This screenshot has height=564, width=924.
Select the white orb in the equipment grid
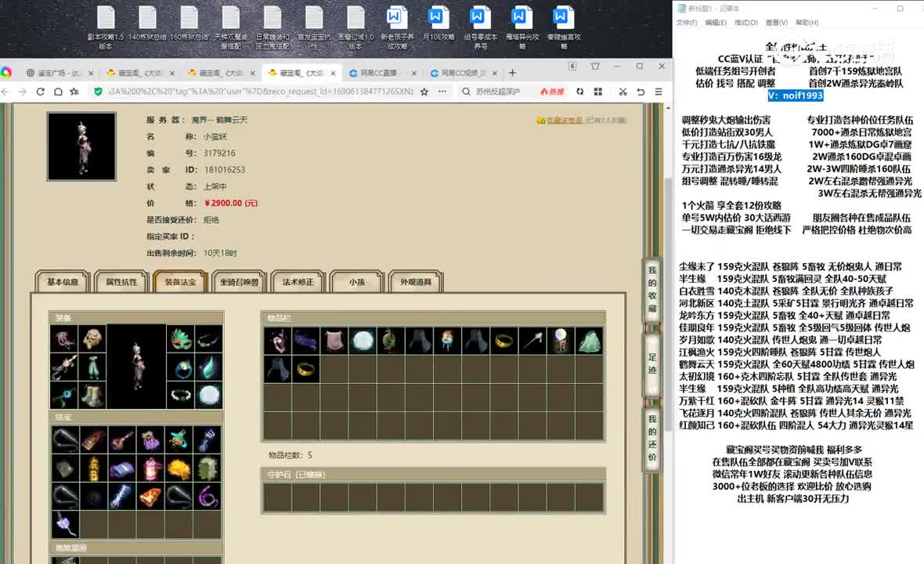pyautogui.click(x=208, y=395)
